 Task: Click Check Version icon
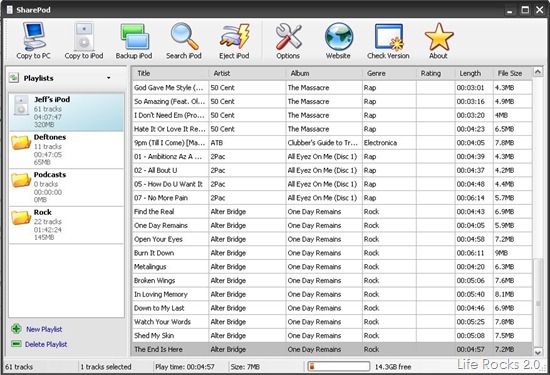coord(389,36)
